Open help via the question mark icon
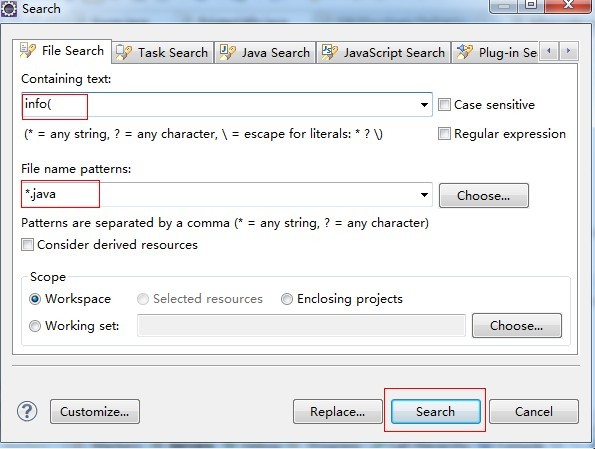Image resolution: width=595 pixels, height=449 pixels. click(x=27, y=411)
